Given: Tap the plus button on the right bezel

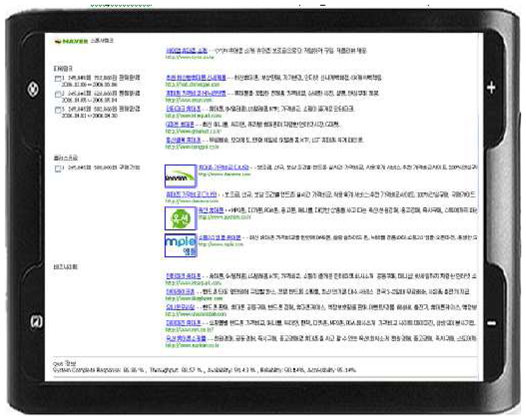Looking at the screenshot, I should [491, 87].
